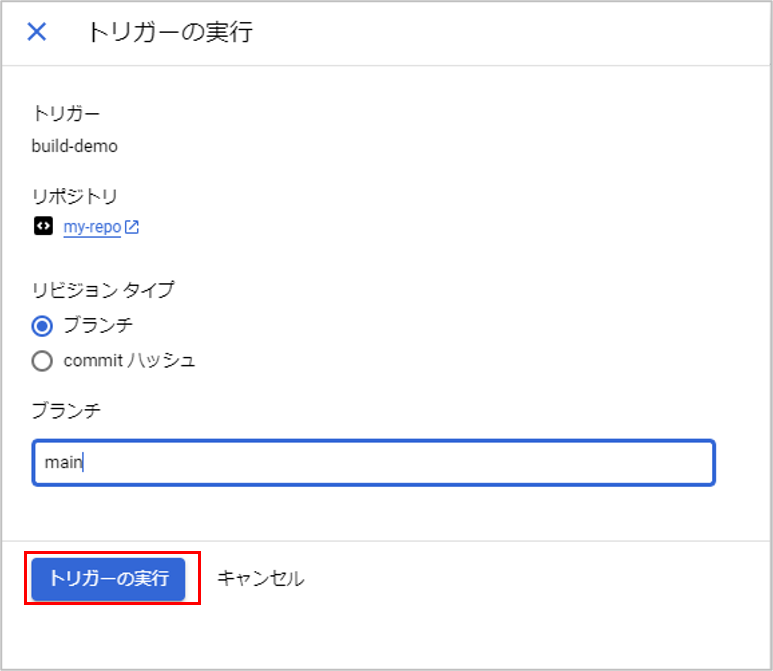Viewport: 773px width, 671px height.
Task: Click the blank footer area right of キャンセル
Action: pyautogui.click(x=530, y=578)
